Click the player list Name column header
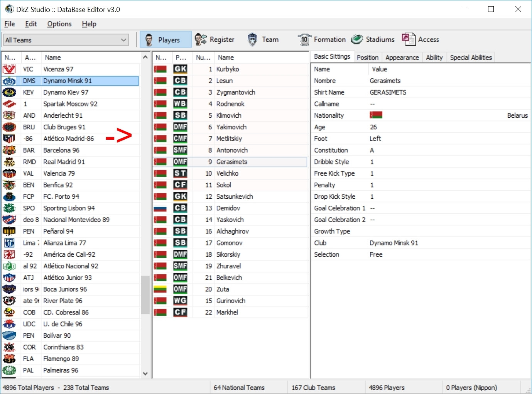This screenshot has height=394, width=532. [x=262, y=57]
